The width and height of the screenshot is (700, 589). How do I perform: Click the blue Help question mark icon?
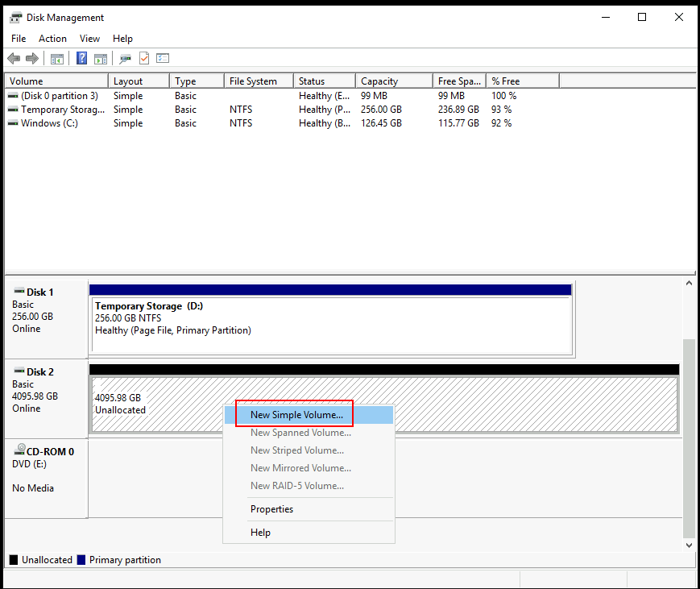tap(82, 59)
